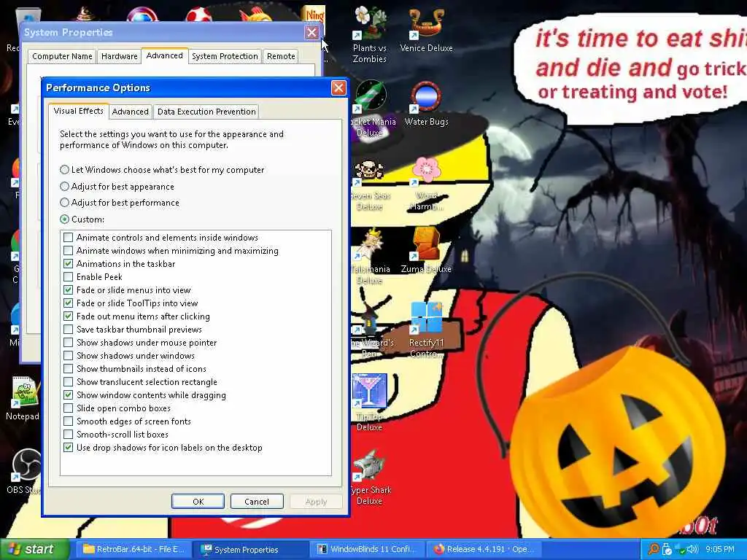
Task: Open System Protection tab
Action: coord(225,56)
